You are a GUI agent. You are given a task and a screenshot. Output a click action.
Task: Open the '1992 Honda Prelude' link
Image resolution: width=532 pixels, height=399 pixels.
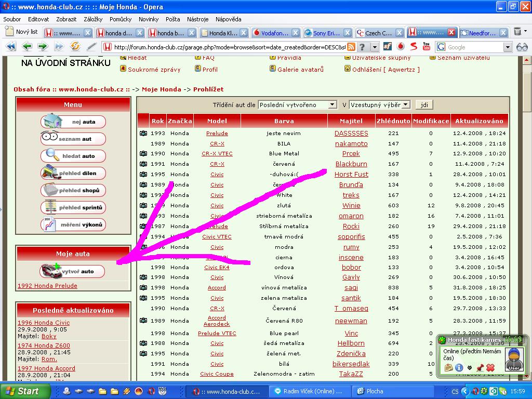click(47, 286)
